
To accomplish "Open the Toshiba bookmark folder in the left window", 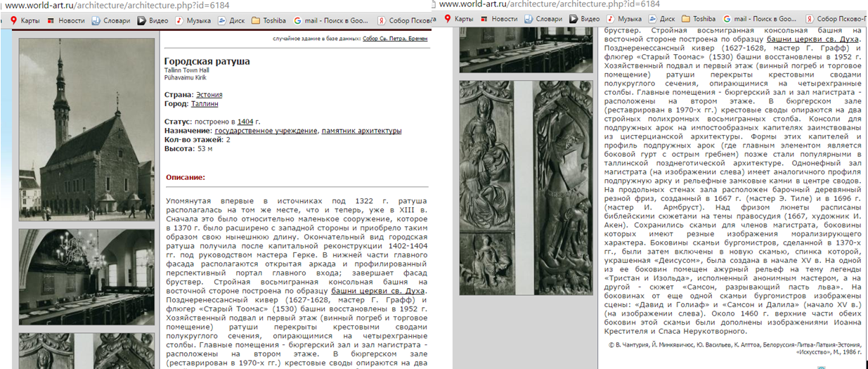I will (x=268, y=20).
